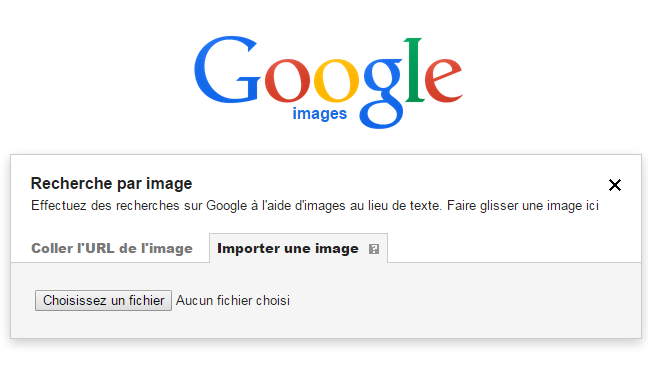648x370 pixels.
Task: Click the red letter e in logo
Action: (x=443, y=80)
